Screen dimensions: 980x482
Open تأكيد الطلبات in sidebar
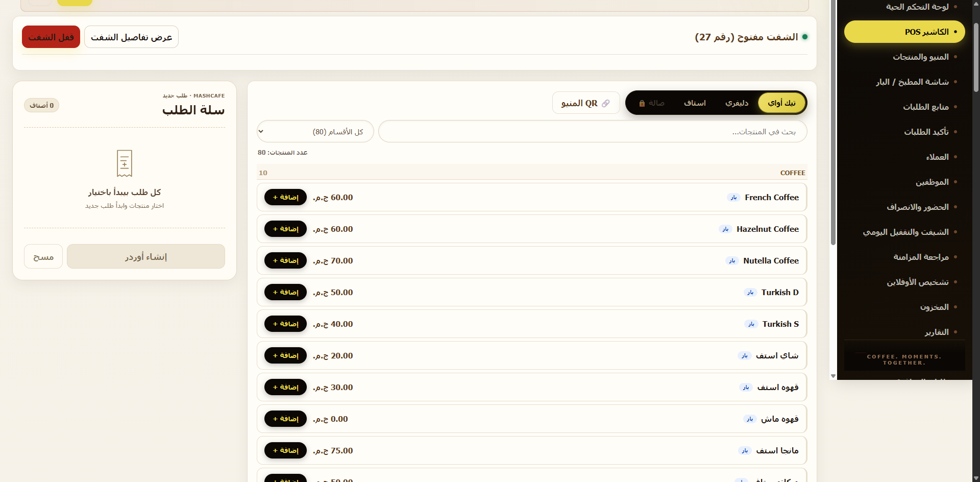(904, 132)
